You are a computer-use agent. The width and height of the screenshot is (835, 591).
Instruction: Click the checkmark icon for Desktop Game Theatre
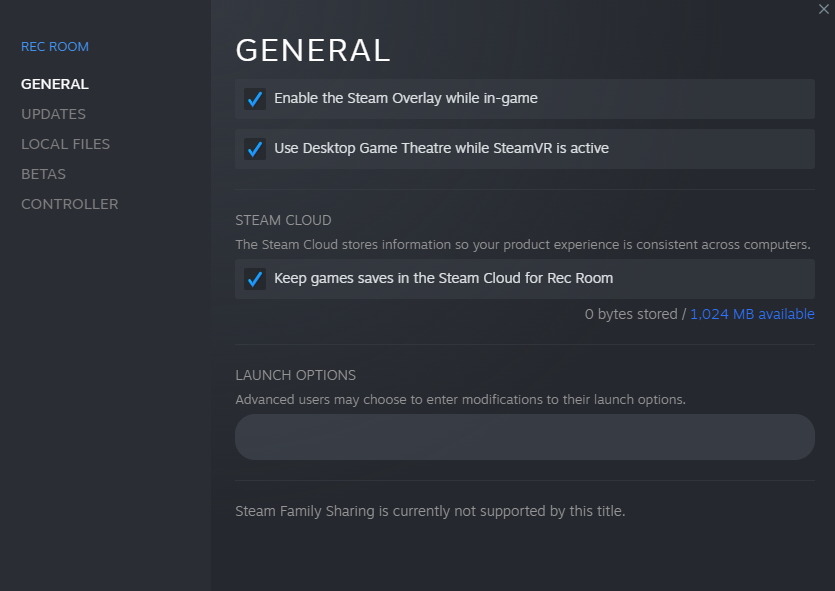255,148
